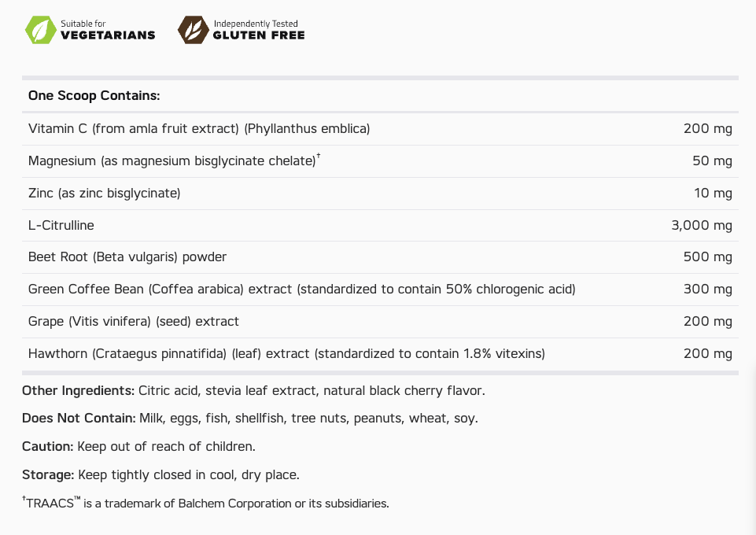Click the Grape seed extract ingredient name
The image size is (756, 535).
133,322
